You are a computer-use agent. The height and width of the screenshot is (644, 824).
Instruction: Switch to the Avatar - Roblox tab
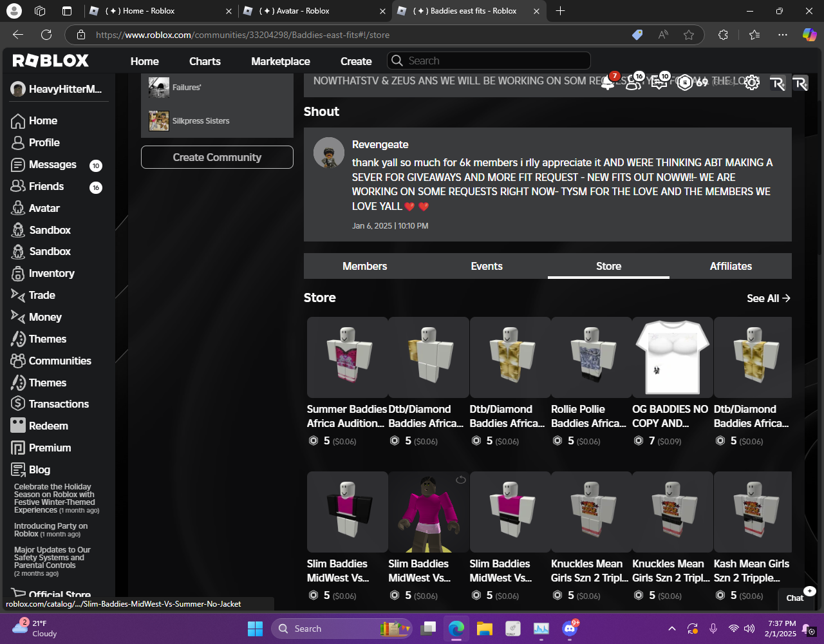point(315,11)
